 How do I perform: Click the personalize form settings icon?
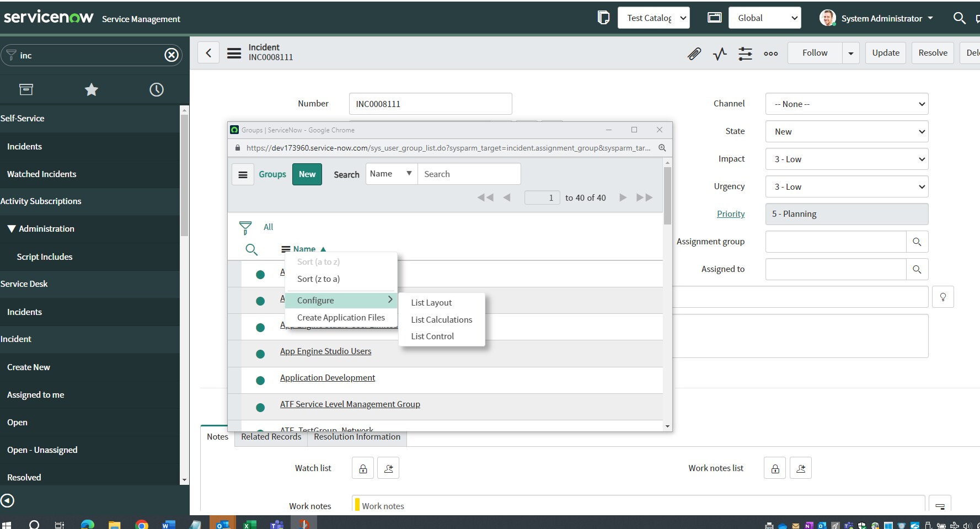(x=745, y=54)
